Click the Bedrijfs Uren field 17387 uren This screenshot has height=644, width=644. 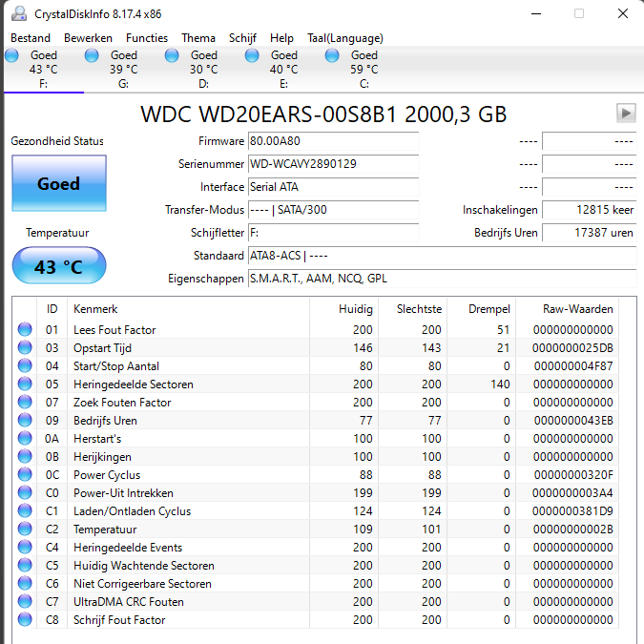tap(590, 233)
